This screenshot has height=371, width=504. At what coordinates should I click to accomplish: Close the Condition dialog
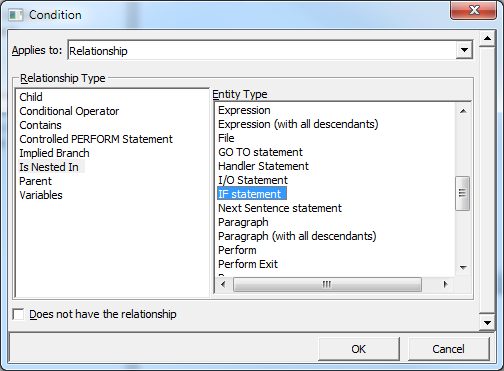pyautogui.click(x=474, y=10)
